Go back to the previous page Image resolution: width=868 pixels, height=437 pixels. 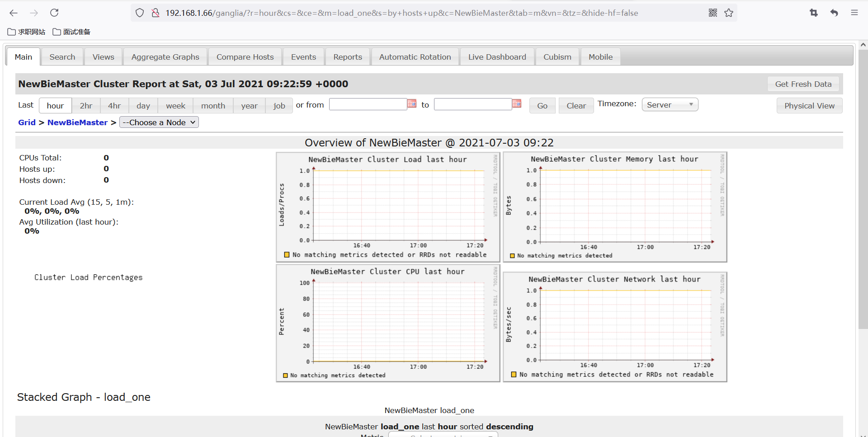click(14, 13)
